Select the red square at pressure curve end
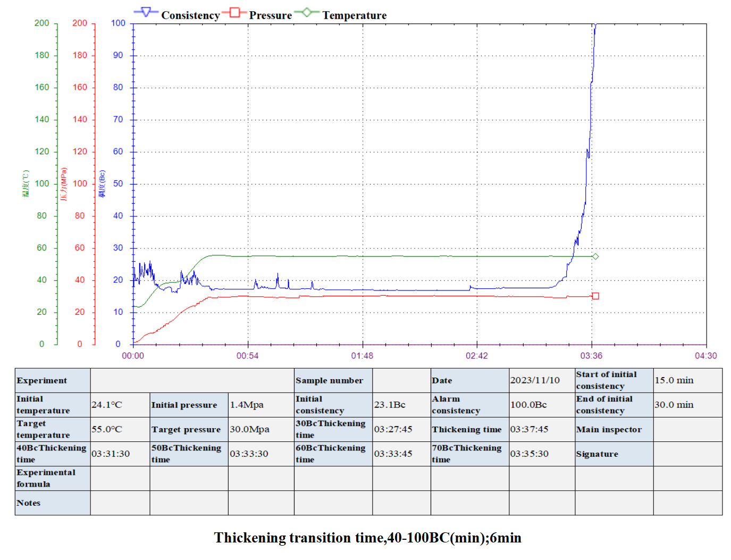The image size is (731, 560). (595, 296)
